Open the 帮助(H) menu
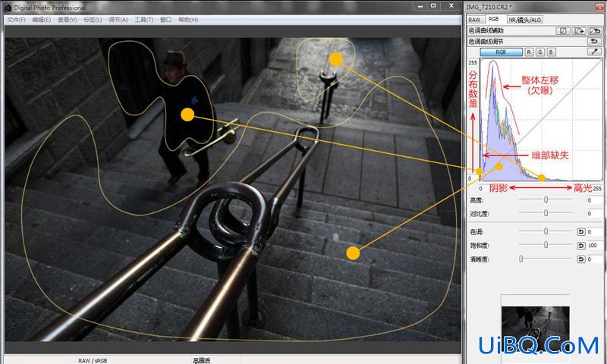Screen dimensions: 607x364 (188, 20)
